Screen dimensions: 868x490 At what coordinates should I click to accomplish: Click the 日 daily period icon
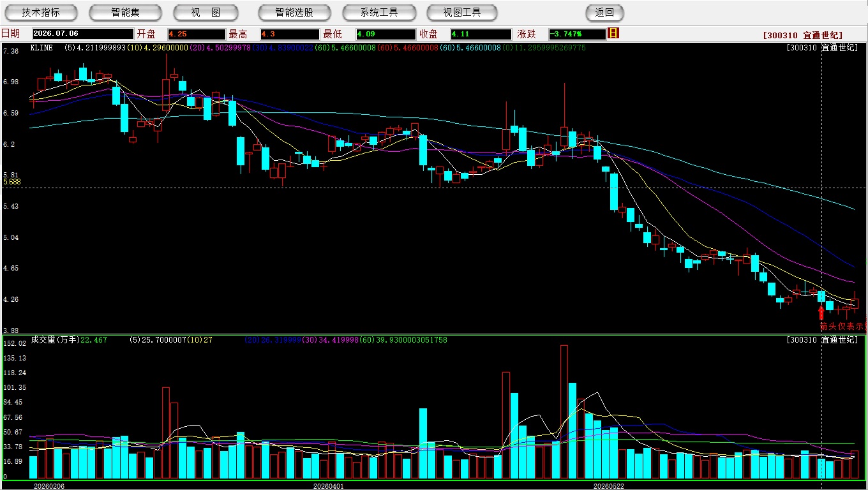click(x=613, y=33)
